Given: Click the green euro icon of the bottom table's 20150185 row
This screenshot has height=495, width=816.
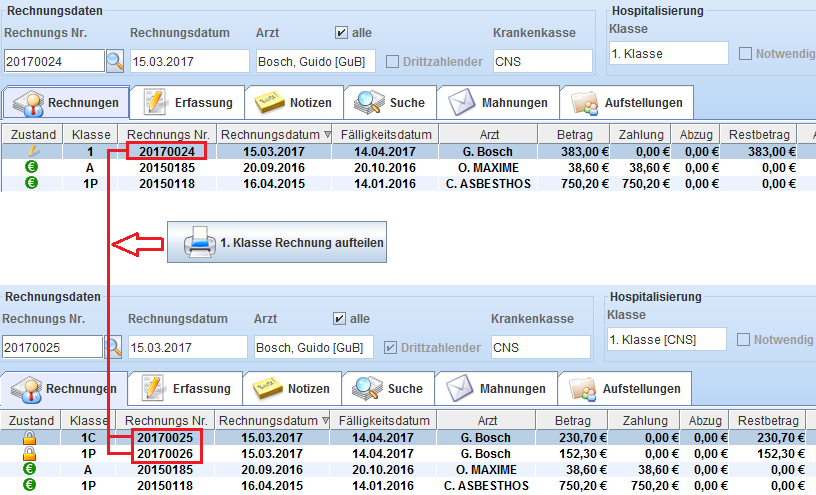Looking at the screenshot, I should point(30,469).
